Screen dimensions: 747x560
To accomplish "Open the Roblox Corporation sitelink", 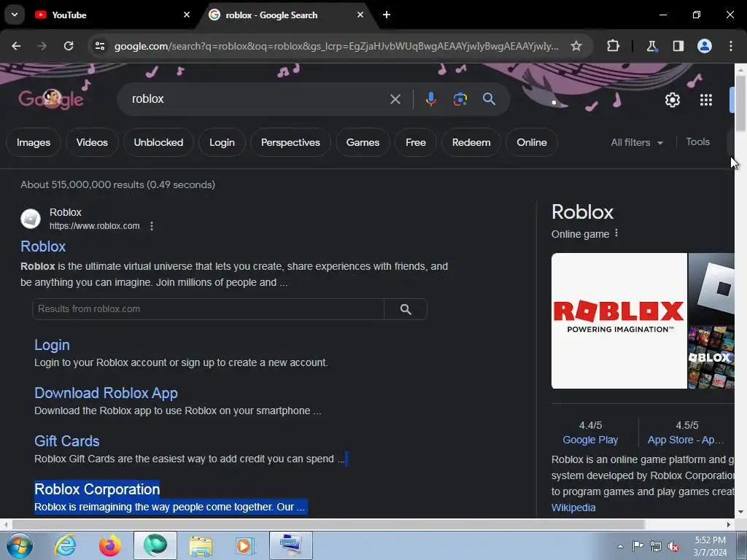I will click(97, 489).
